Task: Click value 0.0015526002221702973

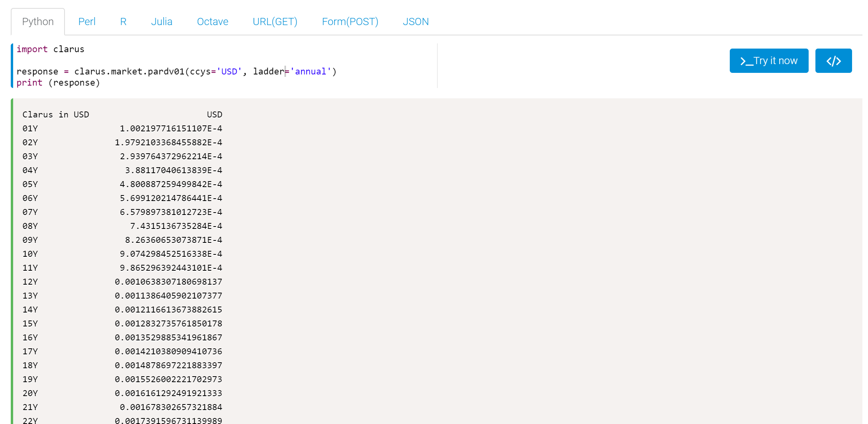Action: click(169, 379)
